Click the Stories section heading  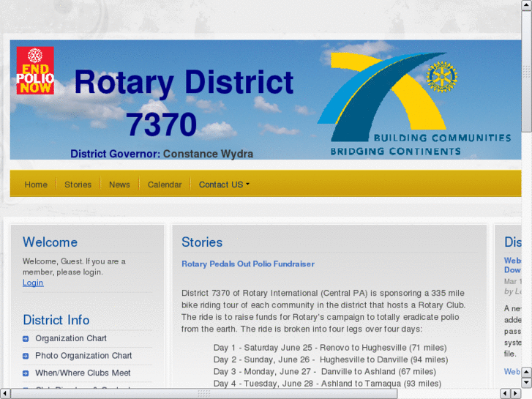click(202, 242)
